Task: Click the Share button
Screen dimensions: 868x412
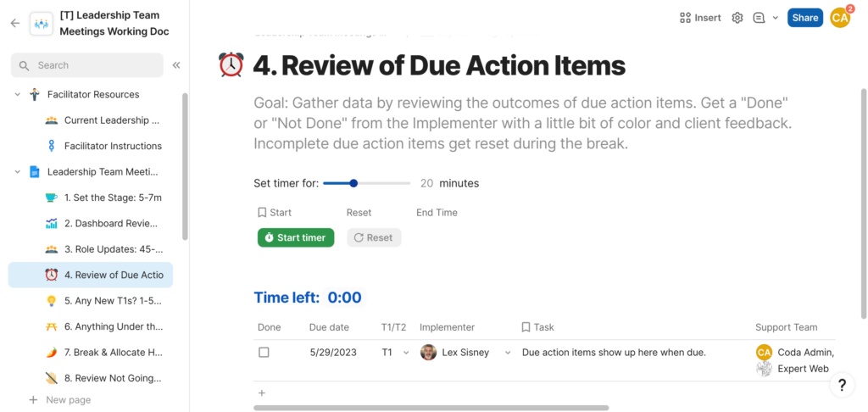Action: (x=805, y=18)
